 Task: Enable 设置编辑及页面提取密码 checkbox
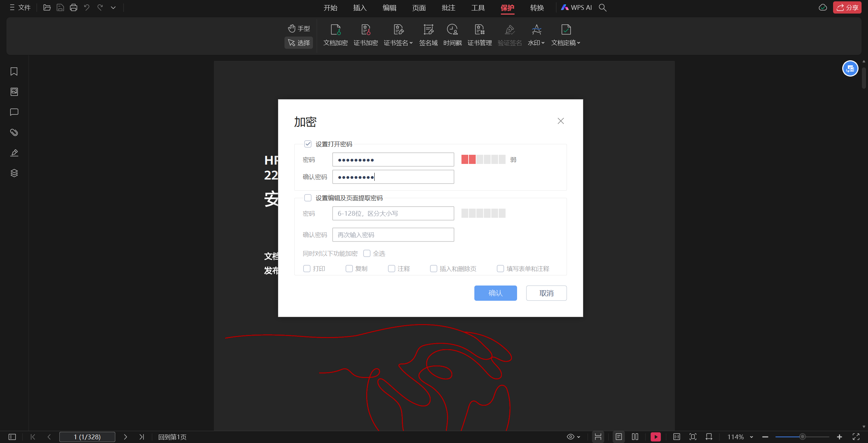point(308,198)
